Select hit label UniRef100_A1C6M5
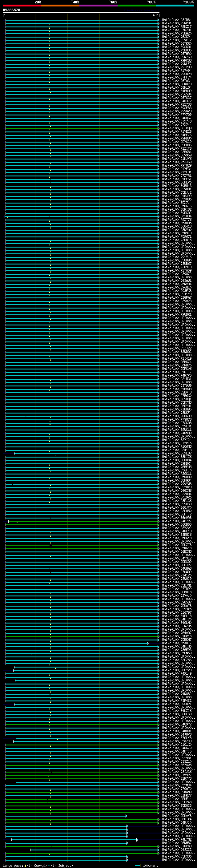Screen dimensions: 197x868 [177, 446]
